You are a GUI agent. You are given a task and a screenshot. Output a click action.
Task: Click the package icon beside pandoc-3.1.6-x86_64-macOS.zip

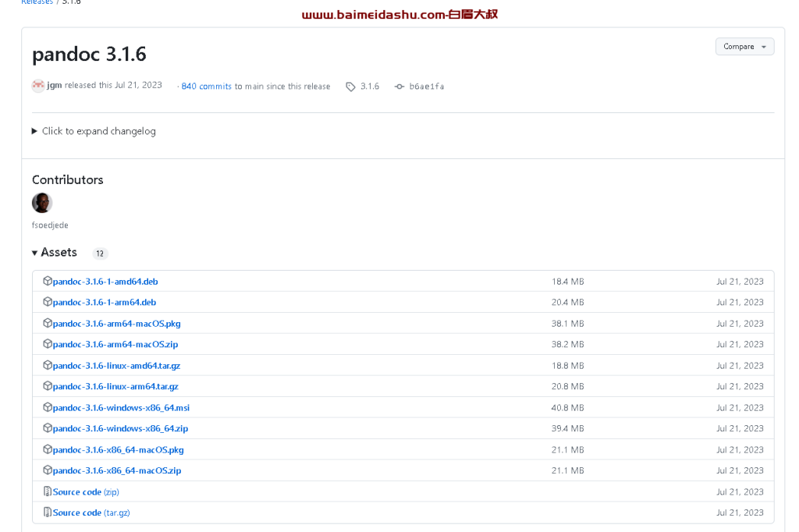(x=46, y=470)
